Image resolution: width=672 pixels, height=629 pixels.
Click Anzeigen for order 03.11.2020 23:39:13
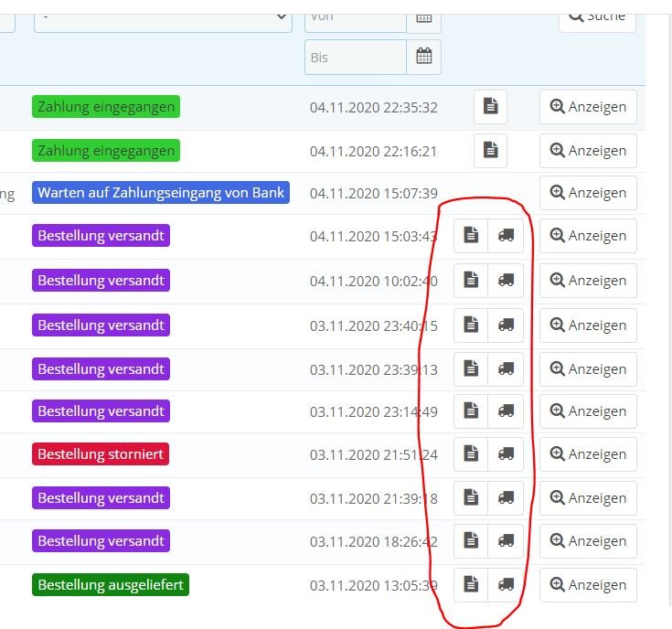pos(588,369)
